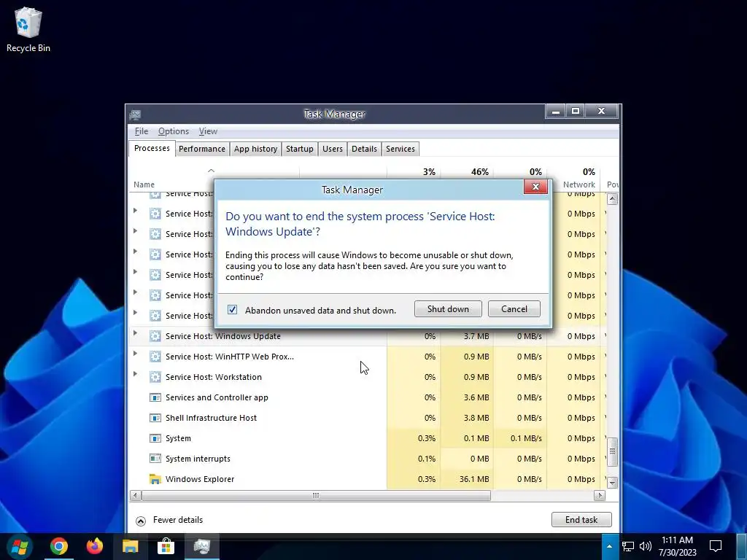This screenshot has height=560, width=747.
Task: Show hidden system tray icons
Action: tap(609, 546)
